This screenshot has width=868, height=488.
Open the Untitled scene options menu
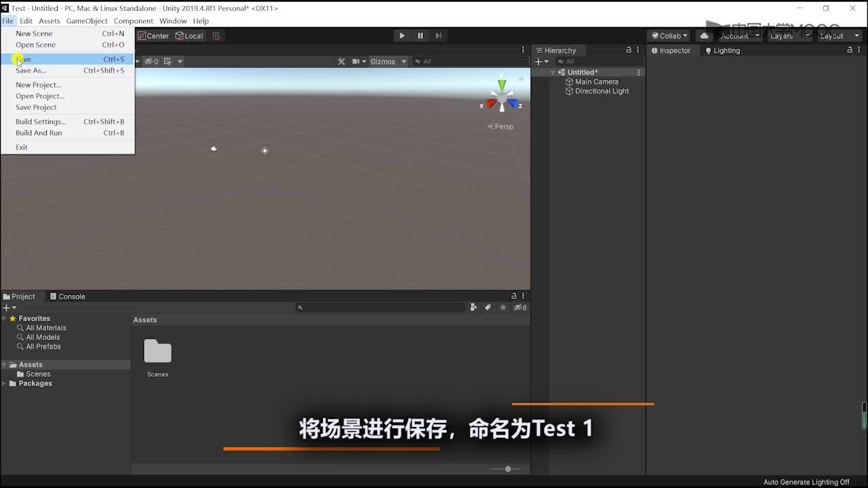click(x=639, y=73)
